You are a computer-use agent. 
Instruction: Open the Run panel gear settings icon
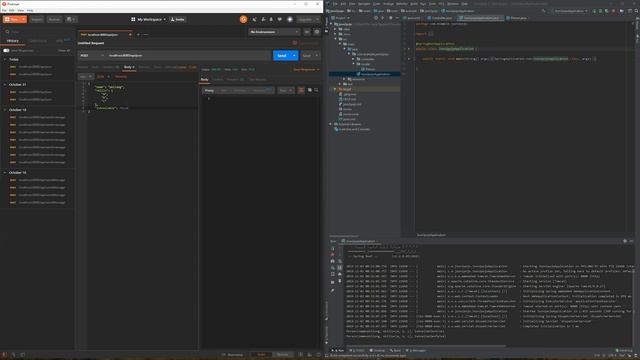coord(625,241)
